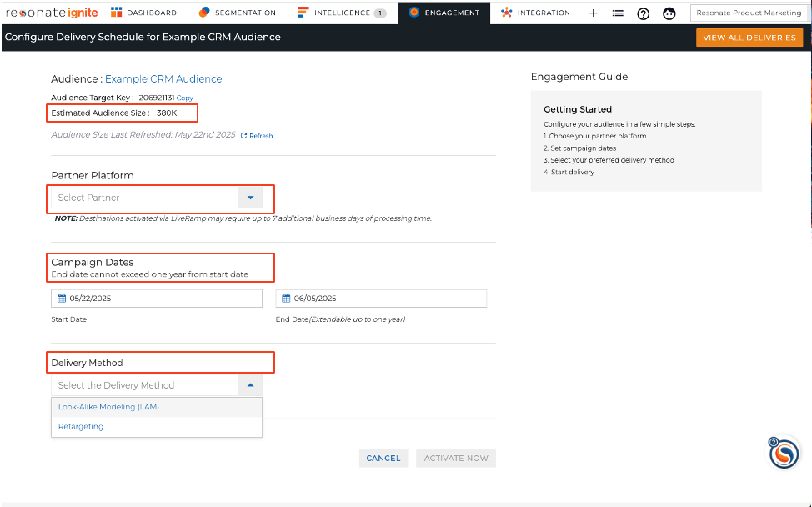The image size is (812, 507).
Task: Open the list menu icon in header
Action: [618, 13]
